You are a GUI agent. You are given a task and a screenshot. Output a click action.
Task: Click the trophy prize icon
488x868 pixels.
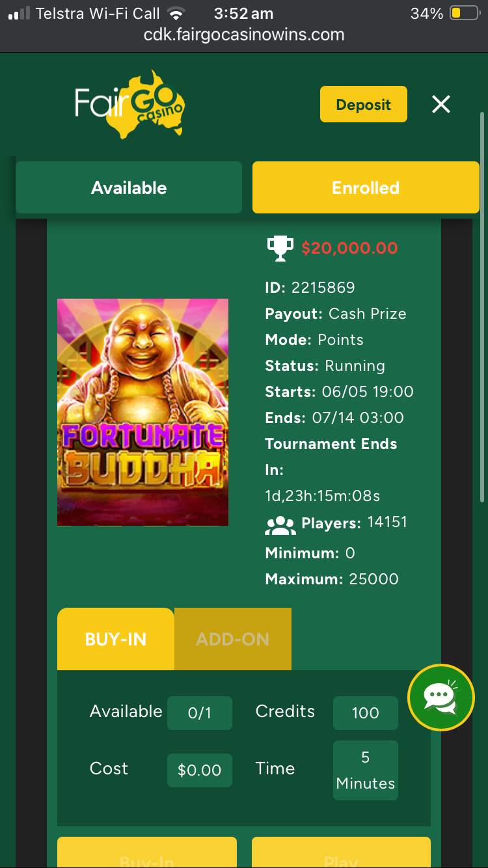pyautogui.click(x=280, y=248)
